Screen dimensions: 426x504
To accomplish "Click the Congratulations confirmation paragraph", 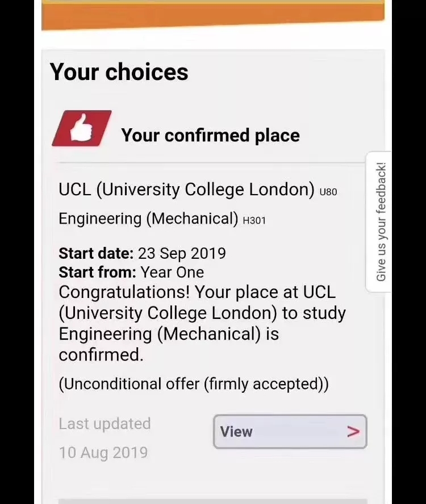I will pos(202,324).
